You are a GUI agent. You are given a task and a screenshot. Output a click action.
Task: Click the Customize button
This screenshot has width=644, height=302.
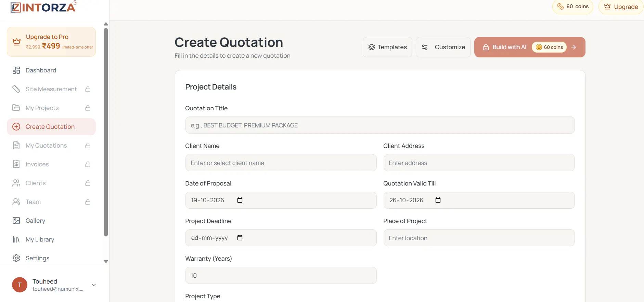click(x=443, y=47)
